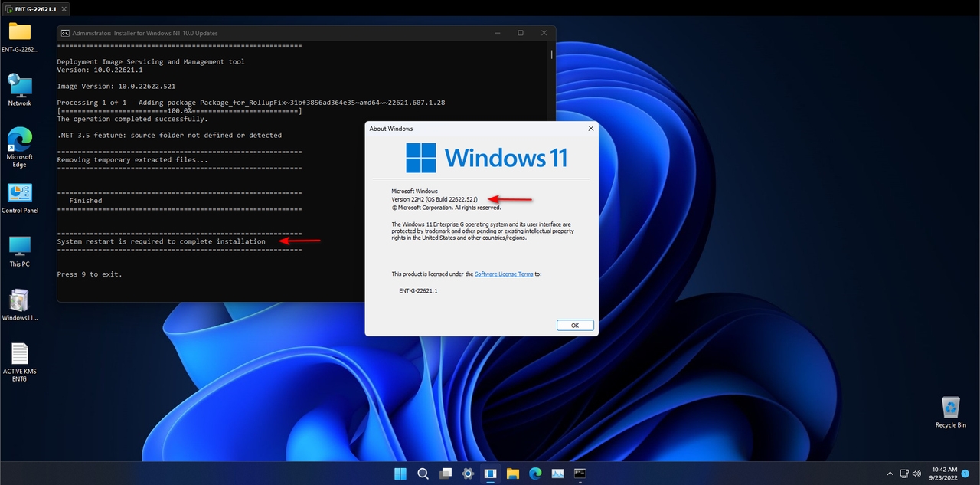Screen dimensions: 980x485
Task: Open Task View on the taskbar
Action: pos(445,474)
